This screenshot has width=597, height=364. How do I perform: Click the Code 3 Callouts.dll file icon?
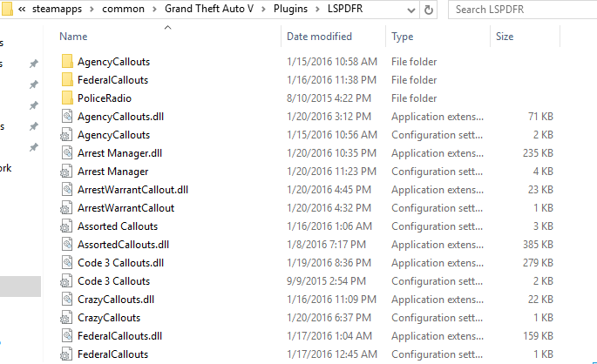67,262
